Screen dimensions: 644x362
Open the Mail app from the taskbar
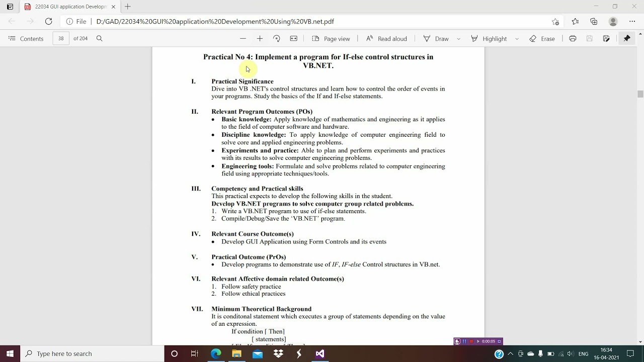tap(258, 353)
